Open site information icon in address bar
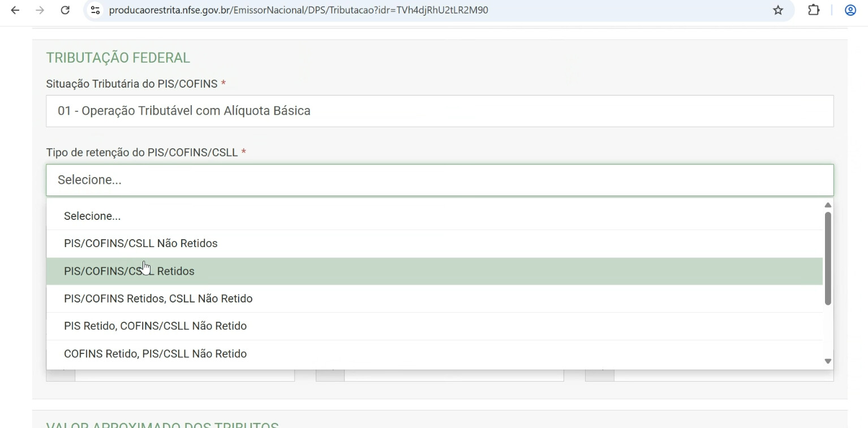 (95, 10)
